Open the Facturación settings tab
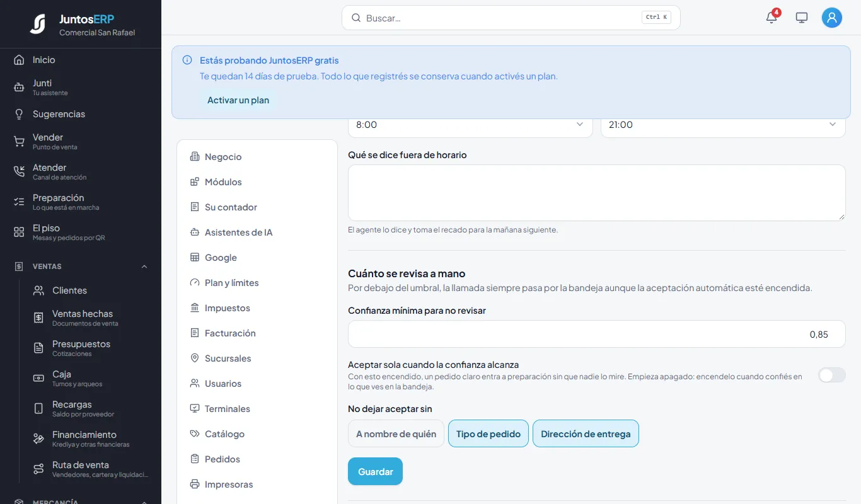 (257, 333)
